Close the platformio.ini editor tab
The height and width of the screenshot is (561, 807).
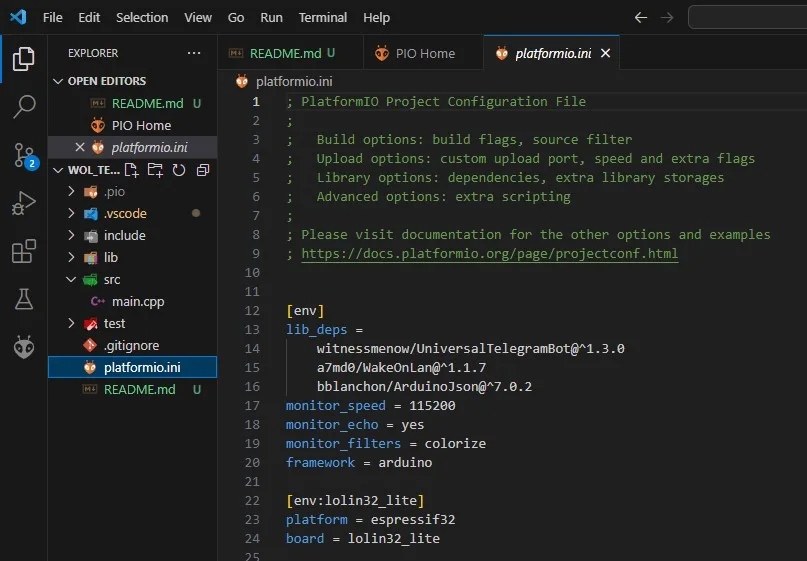(x=604, y=53)
